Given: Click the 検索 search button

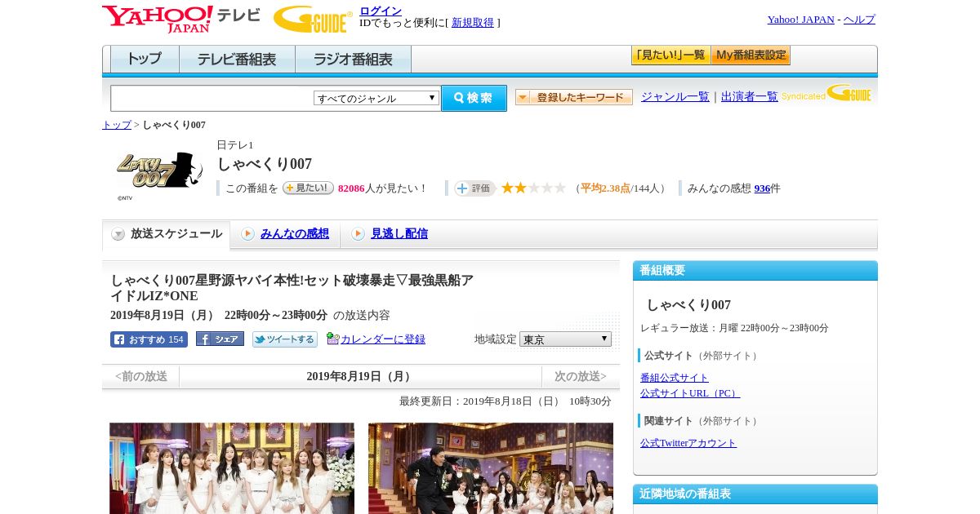Looking at the screenshot, I should (x=474, y=98).
